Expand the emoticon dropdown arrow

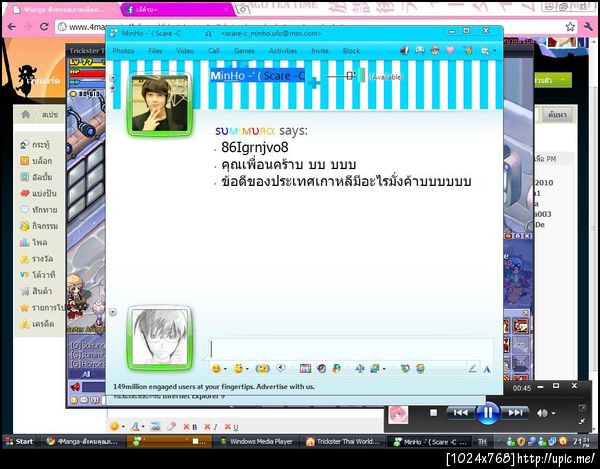pos(225,369)
